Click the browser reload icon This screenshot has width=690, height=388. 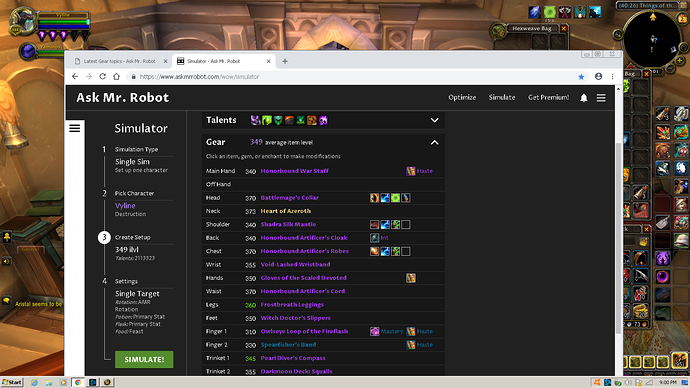[103, 76]
